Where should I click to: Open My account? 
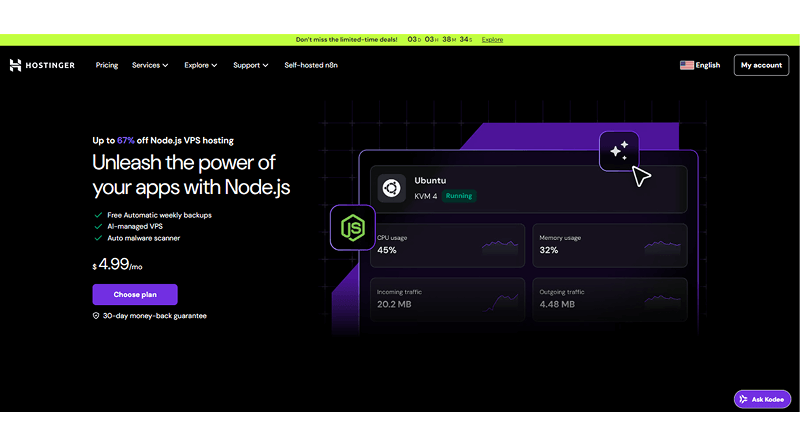[x=761, y=65]
